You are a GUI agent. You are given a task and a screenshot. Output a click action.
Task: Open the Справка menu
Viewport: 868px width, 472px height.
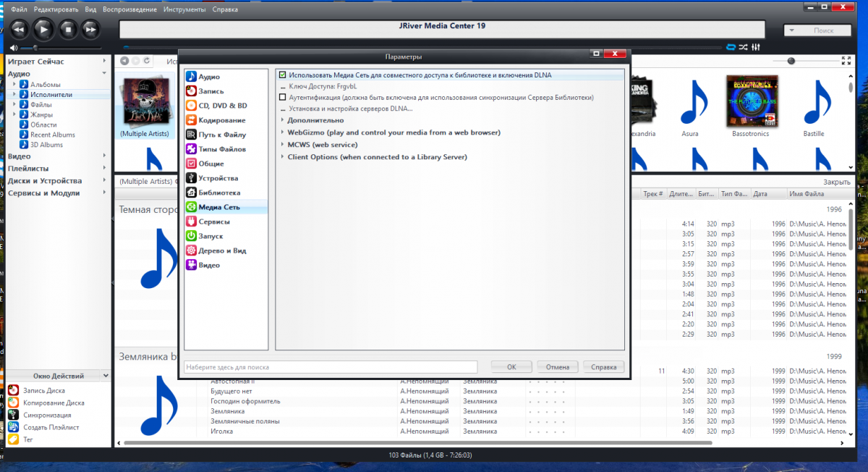(224, 9)
